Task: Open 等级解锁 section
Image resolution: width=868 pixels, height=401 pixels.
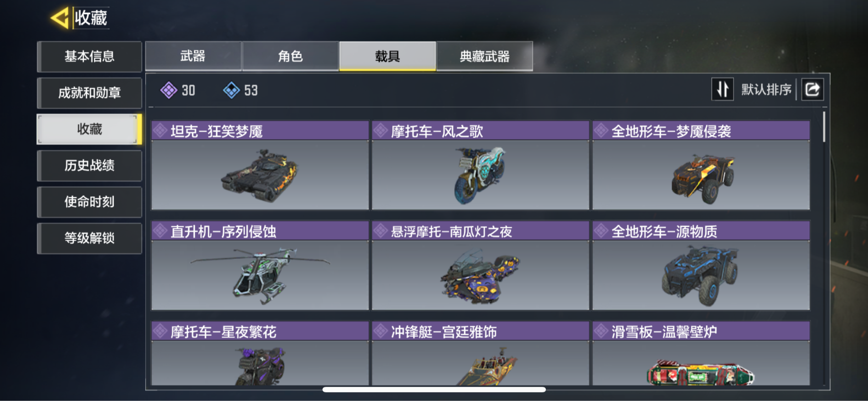Action: tap(89, 238)
